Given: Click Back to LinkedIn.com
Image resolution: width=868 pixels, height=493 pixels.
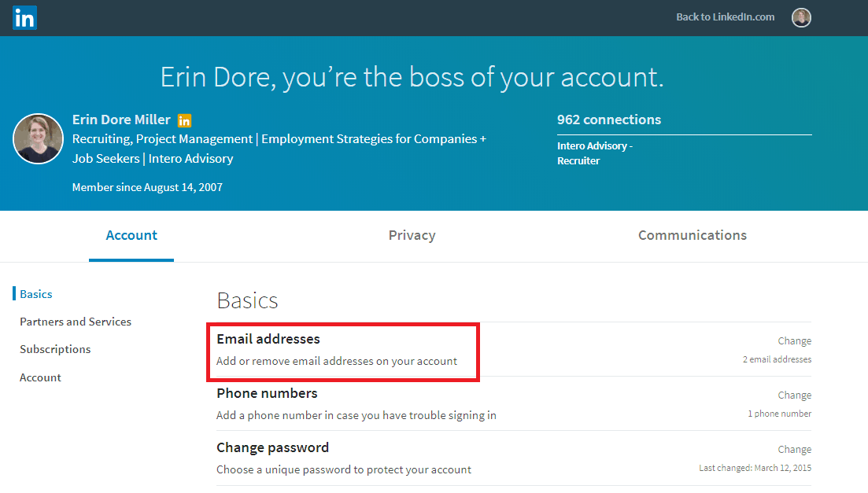Looking at the screenshot, I should tap(724, 17).
